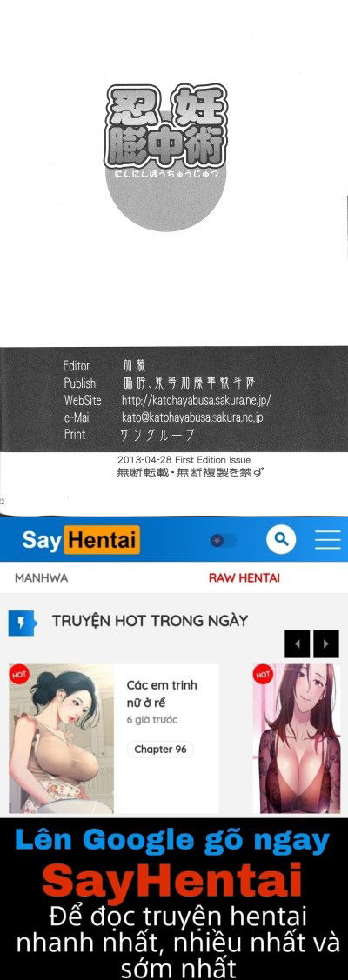This screenshot has height=980, width=348.
Task: Click the katohayabusa.sakura.ne.jp website URL
Action: [x=196, y=401]
